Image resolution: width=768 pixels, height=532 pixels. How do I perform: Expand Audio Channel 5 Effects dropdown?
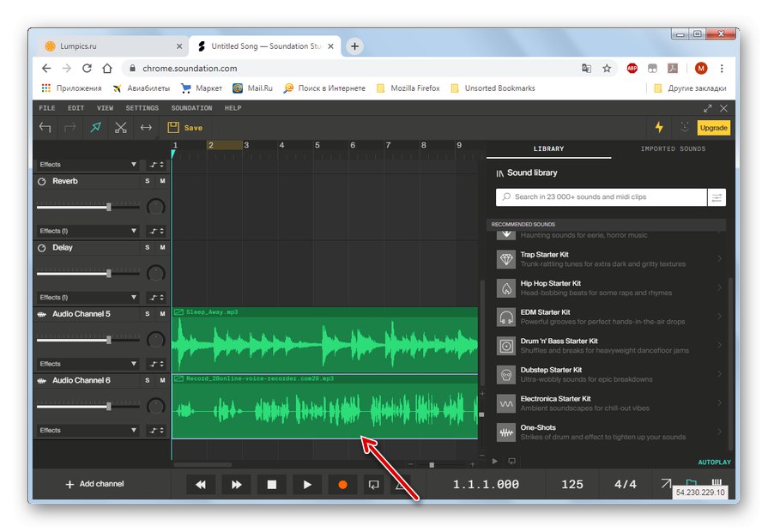tap(88, 364)
